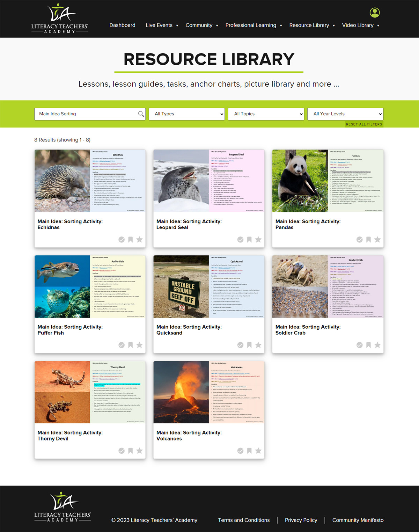Viewport: 419px width, 532px height.
Task: Star the Pandas activity as favorite
Action: click(x=377, y=240)
